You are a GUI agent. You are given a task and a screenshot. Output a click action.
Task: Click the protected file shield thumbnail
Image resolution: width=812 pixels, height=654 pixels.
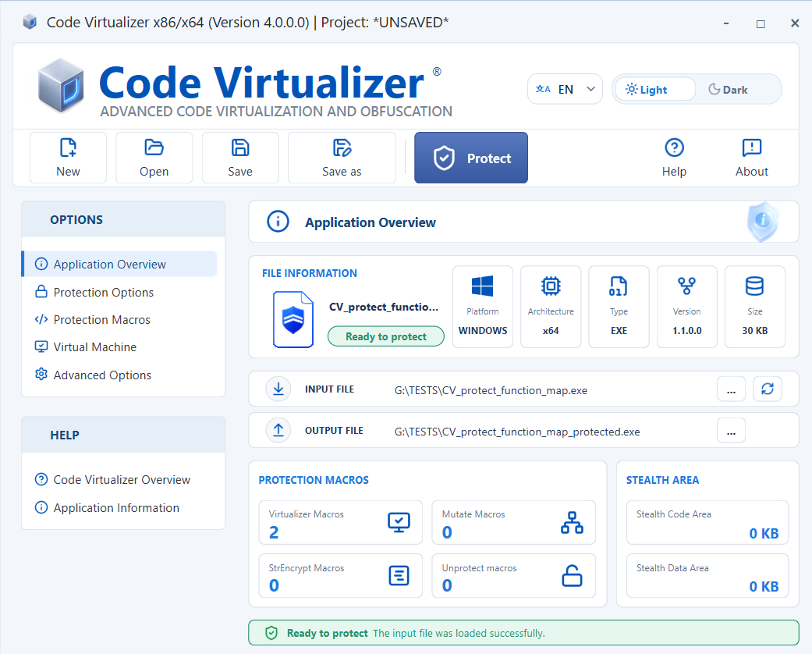tap(293, 319)
